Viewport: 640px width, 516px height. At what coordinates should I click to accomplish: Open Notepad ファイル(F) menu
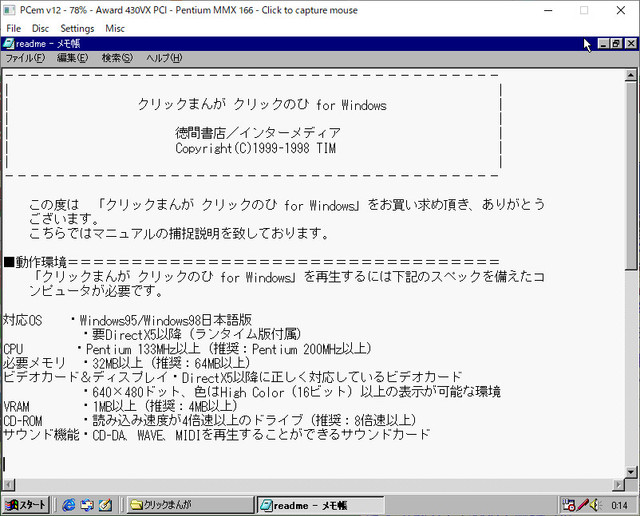tap(25, 58)
